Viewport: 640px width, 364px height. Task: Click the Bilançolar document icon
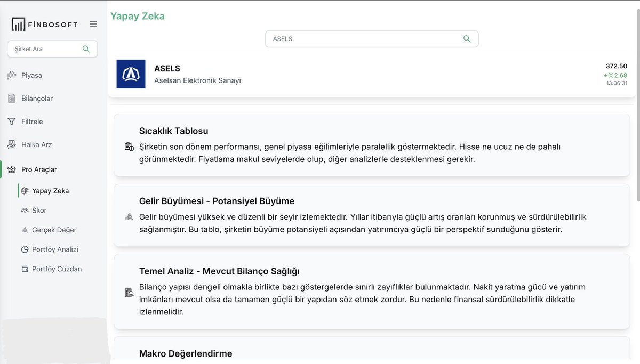(x=12, y=99)
